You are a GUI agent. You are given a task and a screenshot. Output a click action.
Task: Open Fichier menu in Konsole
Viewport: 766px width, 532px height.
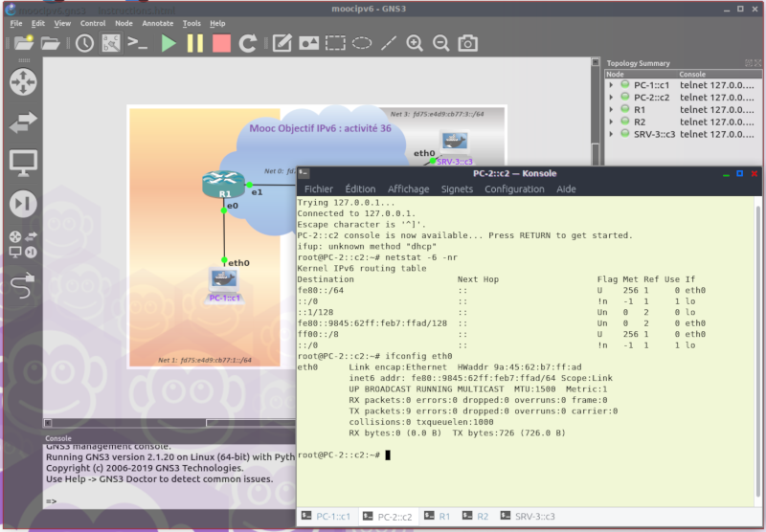[319, 188]
